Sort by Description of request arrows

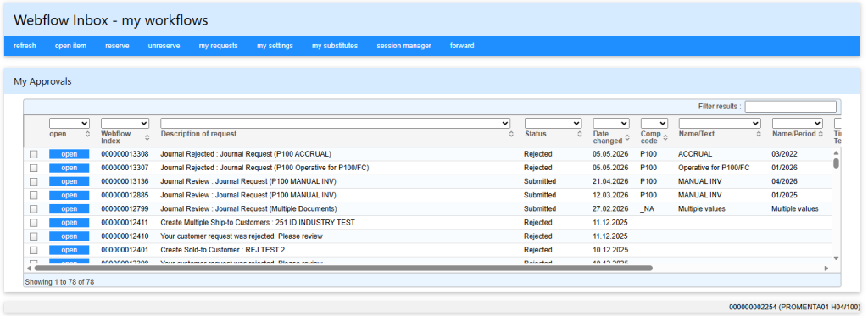point(511,134)
